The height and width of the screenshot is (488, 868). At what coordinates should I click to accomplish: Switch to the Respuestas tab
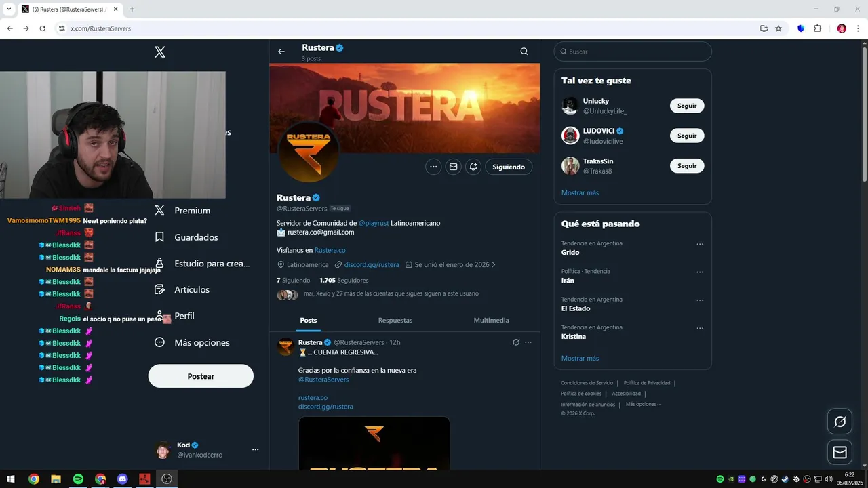[x=395, y=320]
